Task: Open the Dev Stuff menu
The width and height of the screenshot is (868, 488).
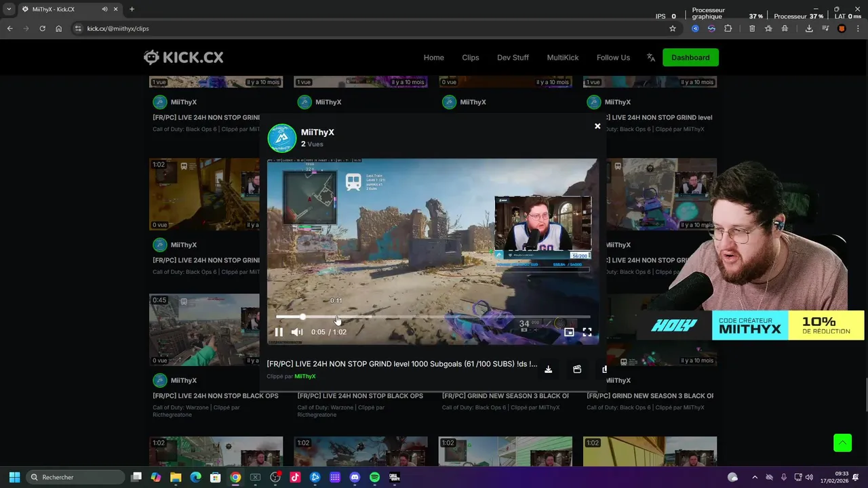Action: pos(513,58)
